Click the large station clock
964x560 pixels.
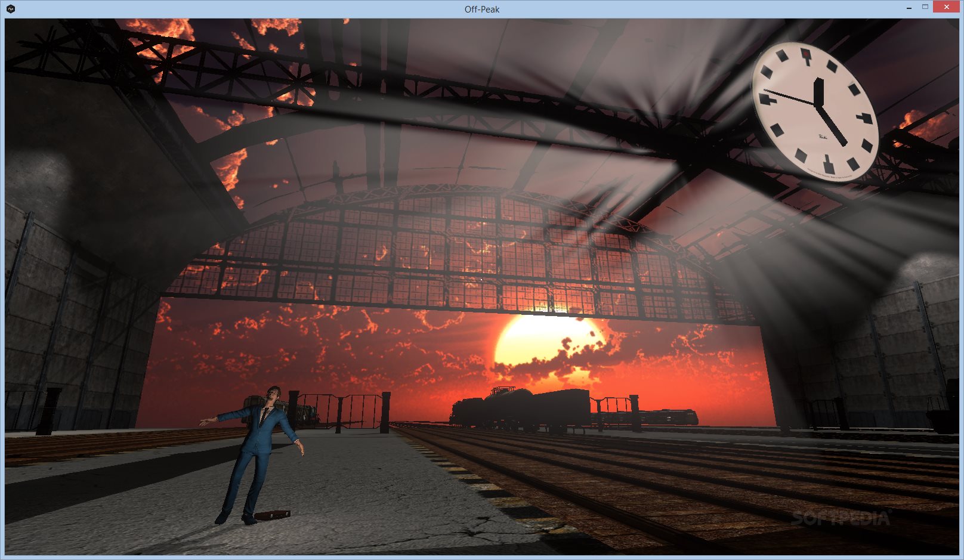(815, 112)
